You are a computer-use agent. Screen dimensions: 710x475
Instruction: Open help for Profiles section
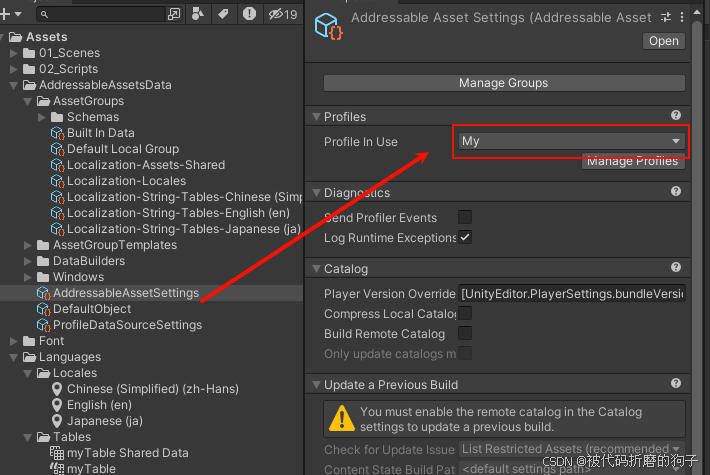point(676,115)
